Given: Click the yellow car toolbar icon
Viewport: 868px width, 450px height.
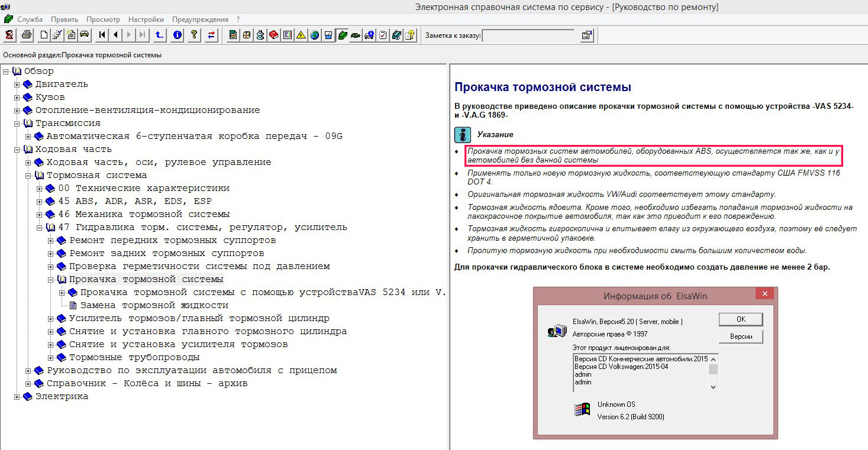Looking at the screenshot, I should click(84, 35).
